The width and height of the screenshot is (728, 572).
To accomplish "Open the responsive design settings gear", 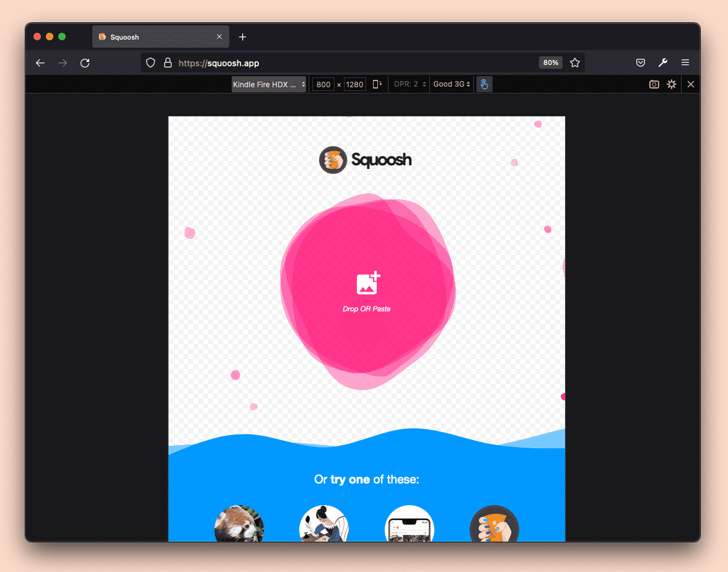I will 672,84.
